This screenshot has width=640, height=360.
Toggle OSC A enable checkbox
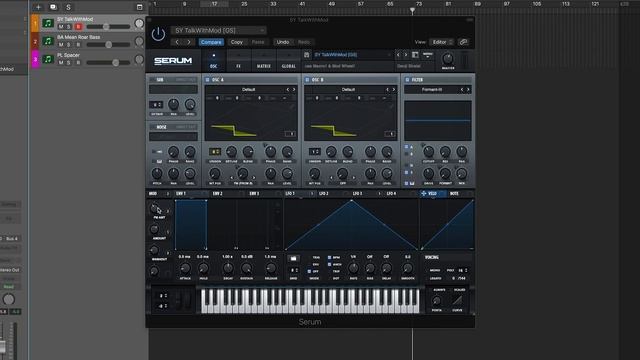[x=207, y=80]
